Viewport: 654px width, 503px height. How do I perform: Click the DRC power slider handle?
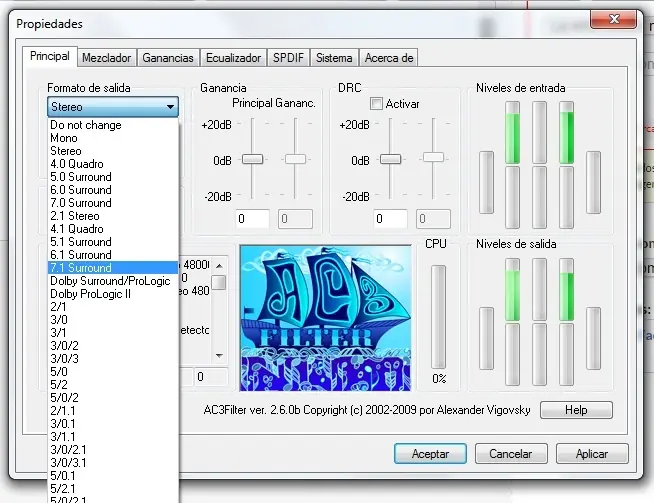coord(390,159)
